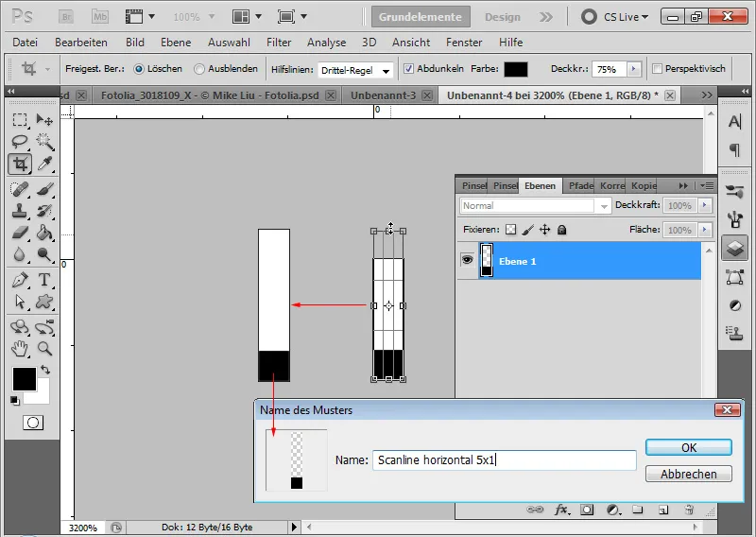Screen dimensions: 756x537
Task: Select the Eyedropper tool
Action: (x=44, y=165)
